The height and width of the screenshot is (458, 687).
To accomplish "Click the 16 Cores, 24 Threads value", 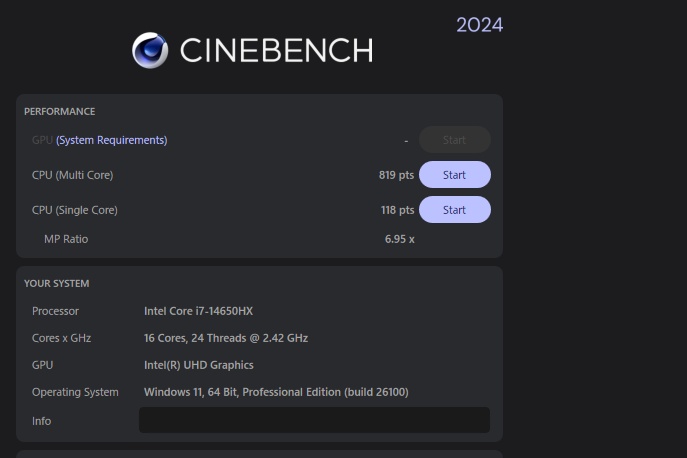I will click(226, 338).
